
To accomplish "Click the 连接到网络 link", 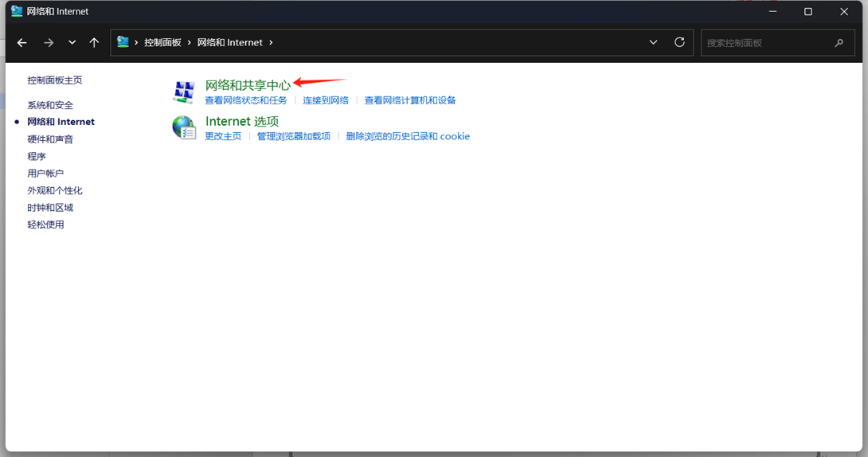I will click(x=326, y=100).
